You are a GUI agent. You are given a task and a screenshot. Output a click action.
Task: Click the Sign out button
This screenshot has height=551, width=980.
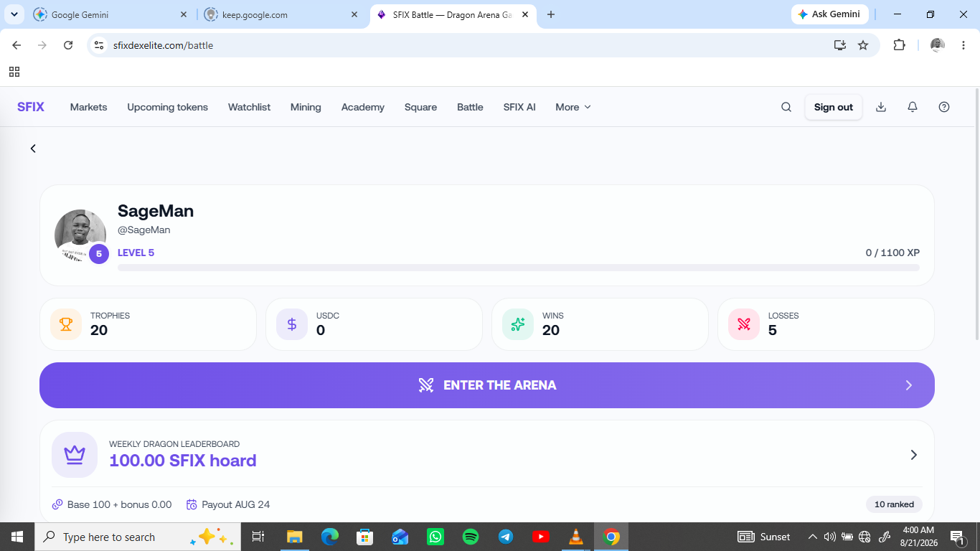click(x=834, y=107)
